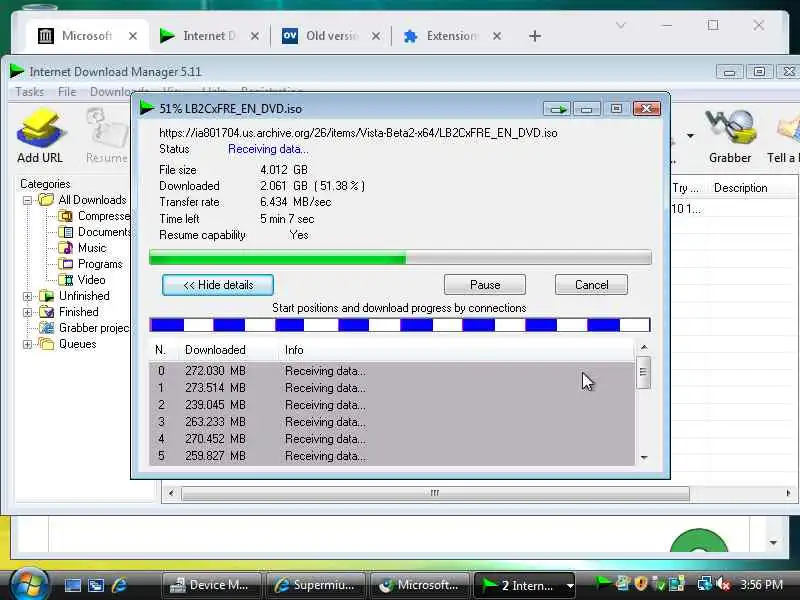The image size is (800, 600).
Task: Select the All Downloads folder
Action: coord(83,200)
